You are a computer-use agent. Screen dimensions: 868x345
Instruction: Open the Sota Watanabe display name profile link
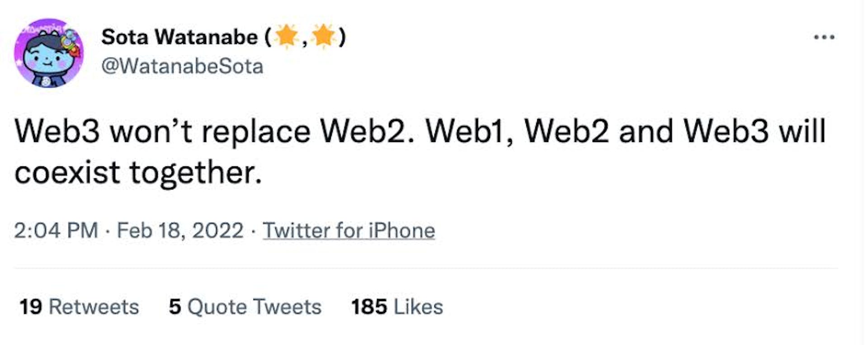[179, 37]
